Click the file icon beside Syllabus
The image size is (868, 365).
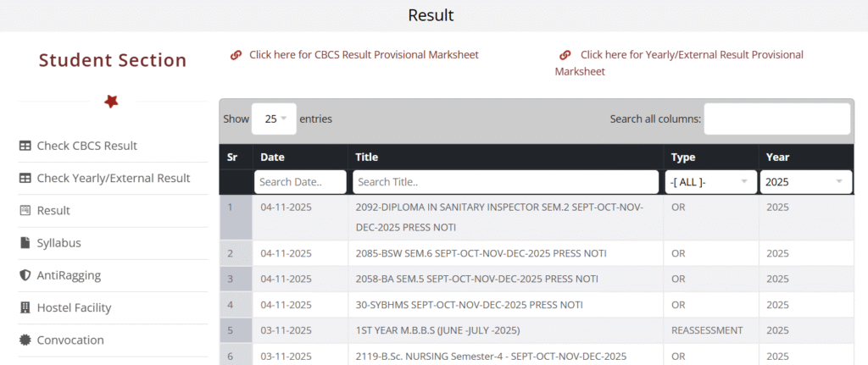(x=25, y=243)
